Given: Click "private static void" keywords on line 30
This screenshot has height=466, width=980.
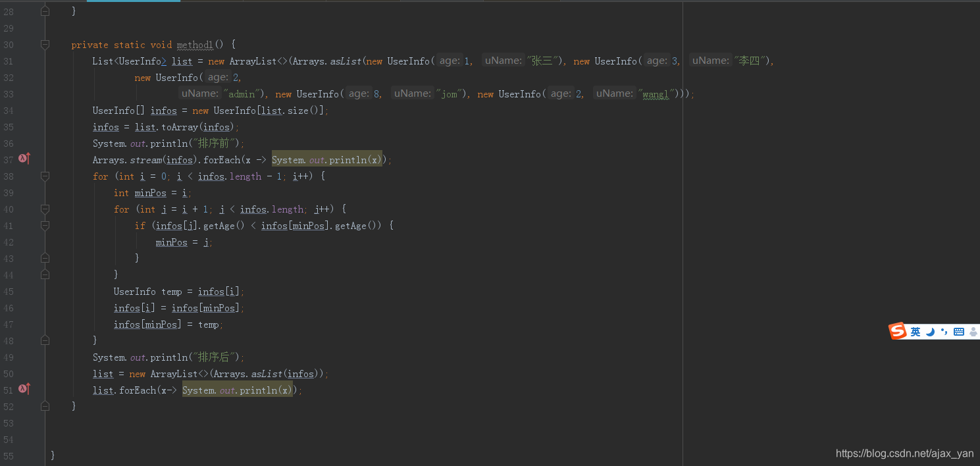Looking at the screenshot, I should (x=121, y=45).
